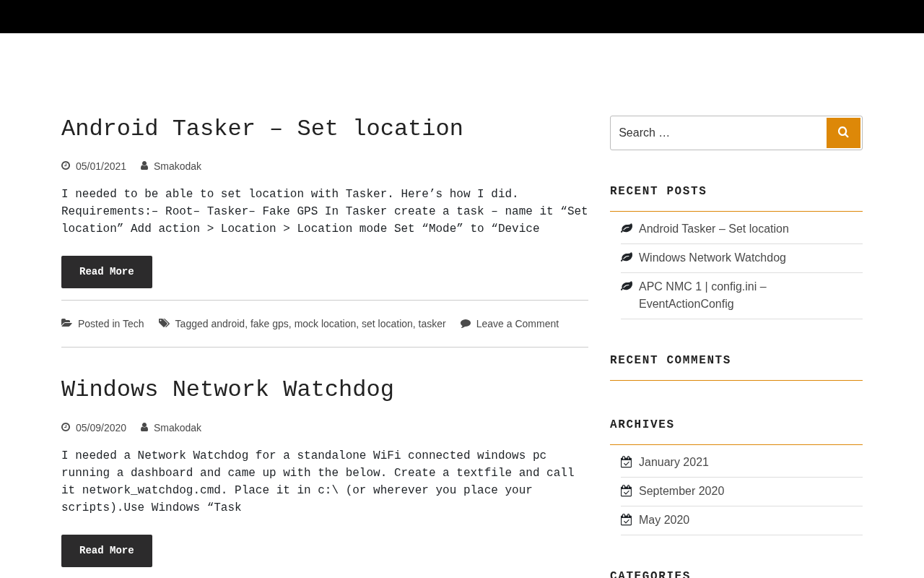Viewport: 924px width, 578px height.
Task: Click the calendar icon beside May 2020
Action: tap(627, 519)
